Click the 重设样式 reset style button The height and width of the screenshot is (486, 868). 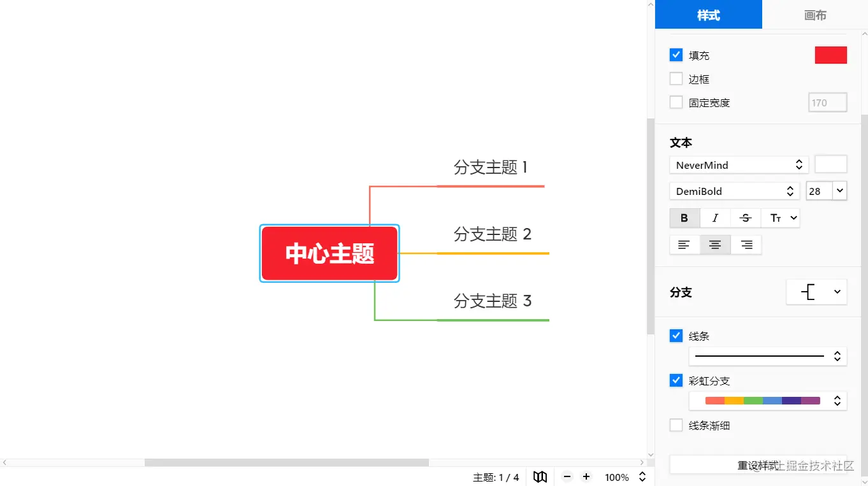point(758,465)
